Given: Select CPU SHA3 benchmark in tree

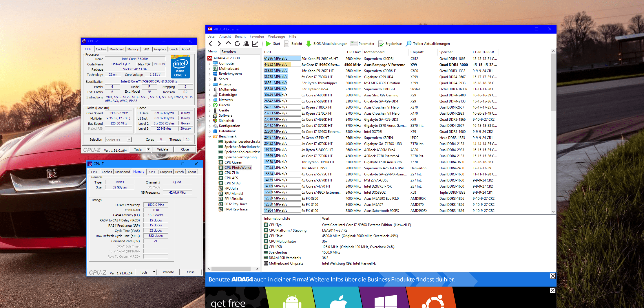Looking at the screenshot, I should click(232, 183).
